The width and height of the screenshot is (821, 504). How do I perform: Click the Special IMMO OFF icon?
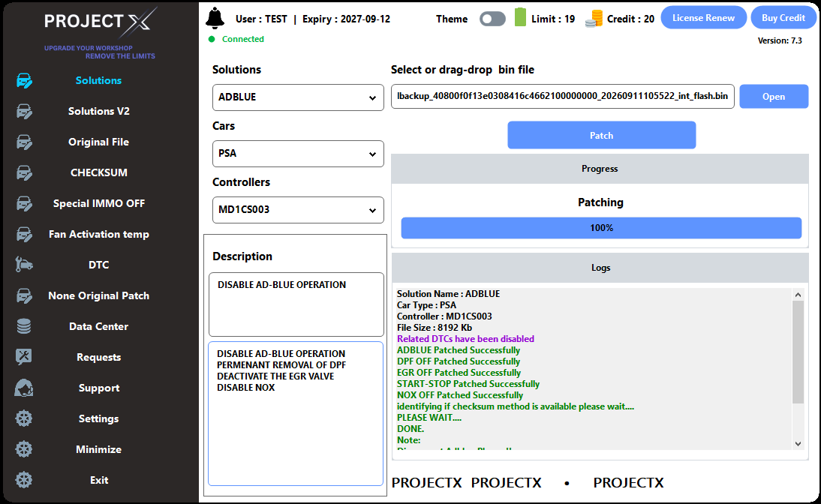[x=24, y=203]
